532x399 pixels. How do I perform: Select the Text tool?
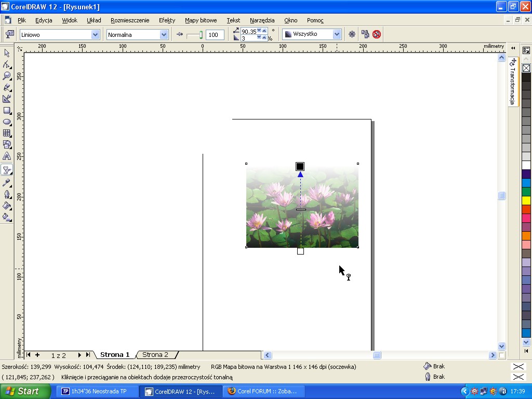(7, 156)
